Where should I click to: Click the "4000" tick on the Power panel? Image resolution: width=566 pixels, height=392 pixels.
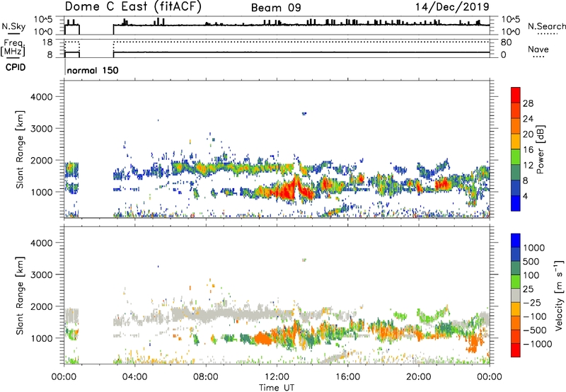click(x=42, y=97)
